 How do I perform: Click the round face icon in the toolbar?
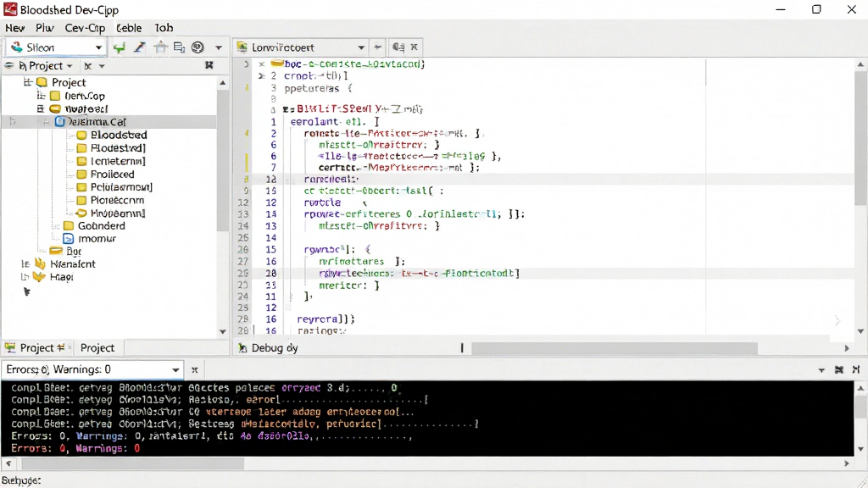[198, 47]
